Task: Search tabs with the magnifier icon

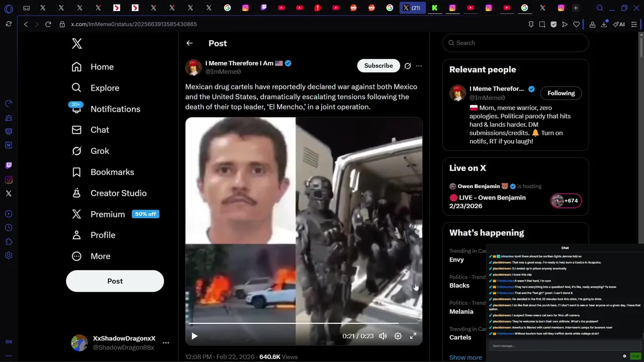Action: click(600, 8)
